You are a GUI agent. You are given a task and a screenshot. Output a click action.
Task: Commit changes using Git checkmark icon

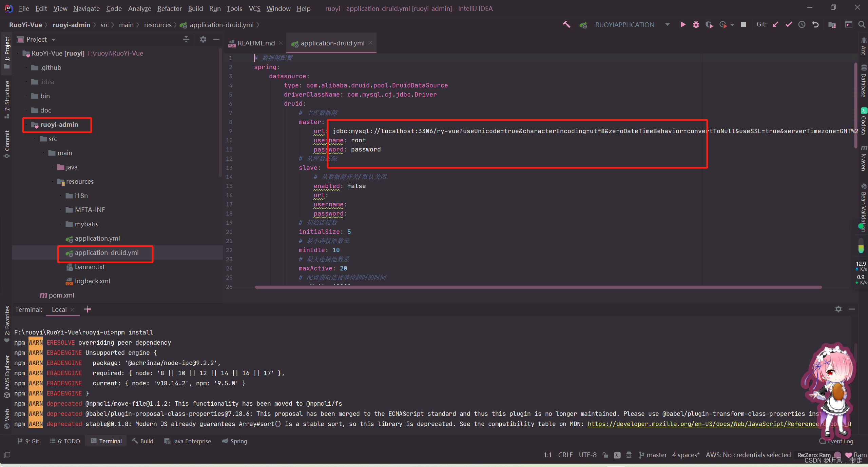click(789, 24)
